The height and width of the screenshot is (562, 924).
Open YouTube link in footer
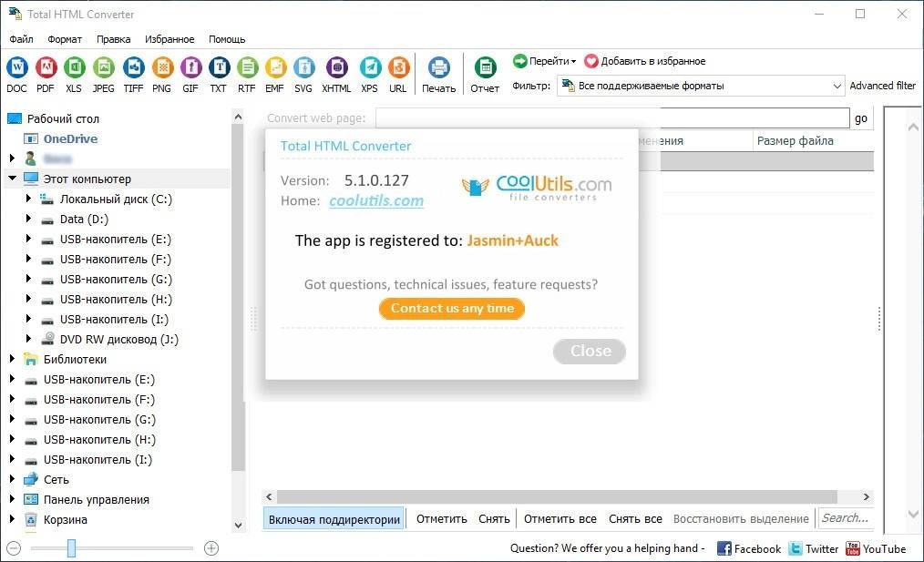pyautogui.click(x=876, y=548)
